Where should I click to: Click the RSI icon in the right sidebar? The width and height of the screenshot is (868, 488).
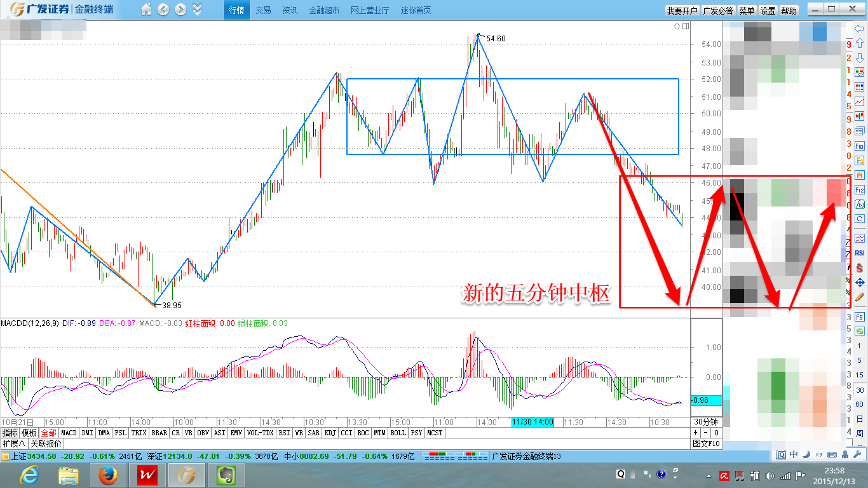click(859, 252)
